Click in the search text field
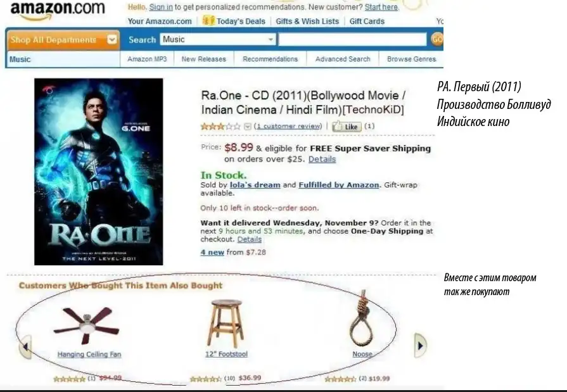The image size is (567, 392). click(x=353, y=39)
